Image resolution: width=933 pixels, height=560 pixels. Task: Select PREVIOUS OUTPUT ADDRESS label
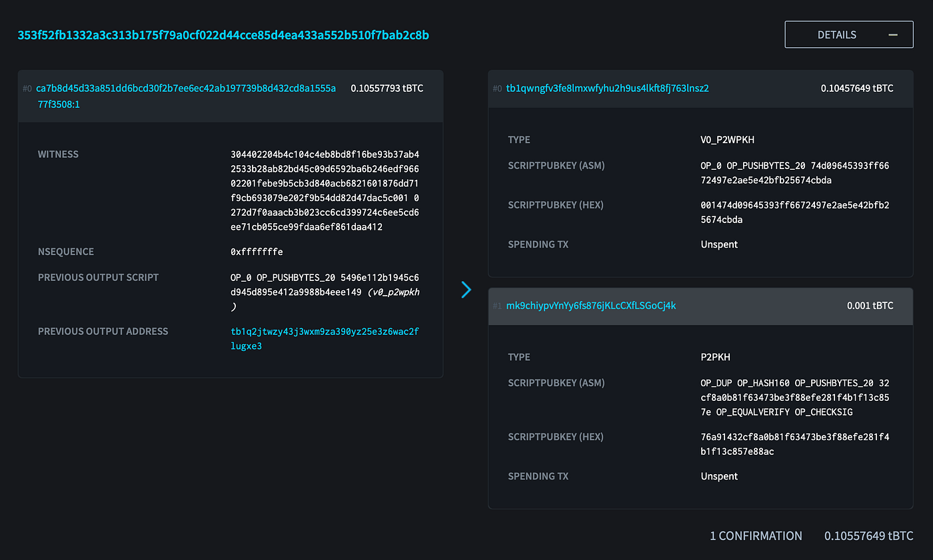pyautogui.click(x=103, y=331)
